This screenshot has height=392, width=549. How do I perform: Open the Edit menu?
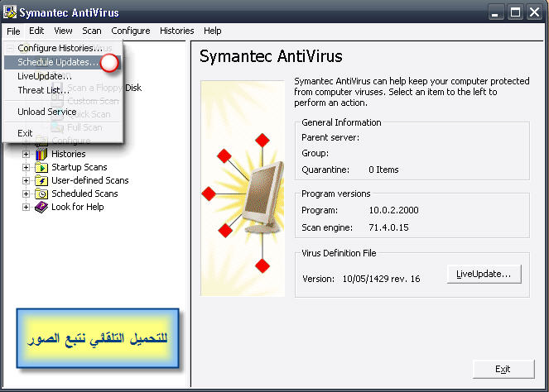click(x=36, y=31)
